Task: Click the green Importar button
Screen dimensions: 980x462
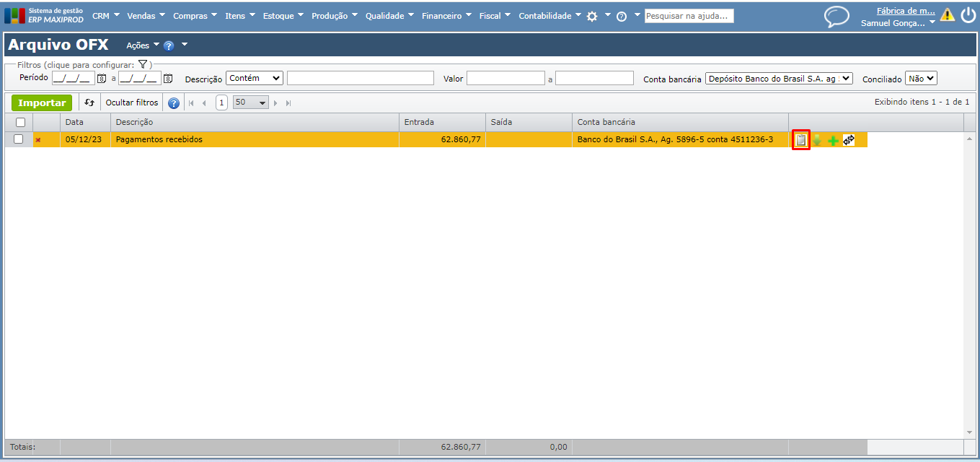Action: [42, 103]
